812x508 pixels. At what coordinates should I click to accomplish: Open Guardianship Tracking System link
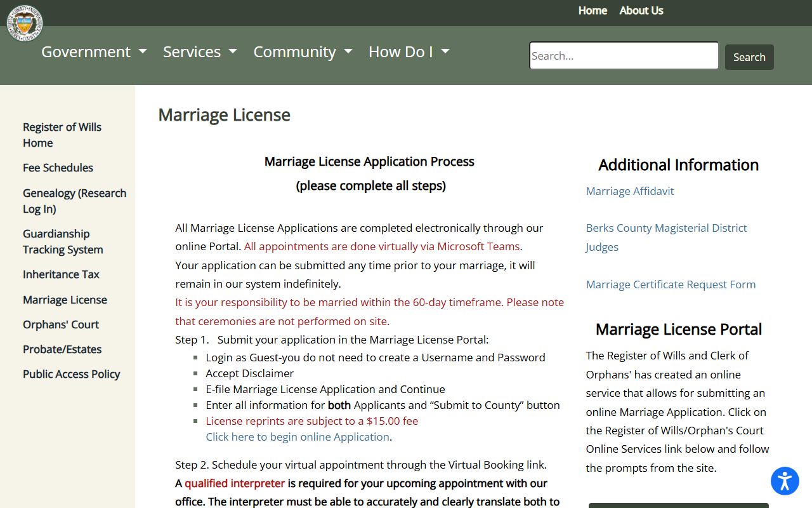[63, 241]
